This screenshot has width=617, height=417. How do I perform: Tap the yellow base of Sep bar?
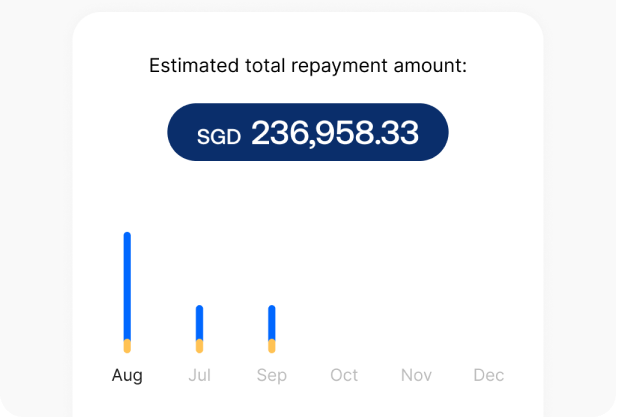point(272,346)
